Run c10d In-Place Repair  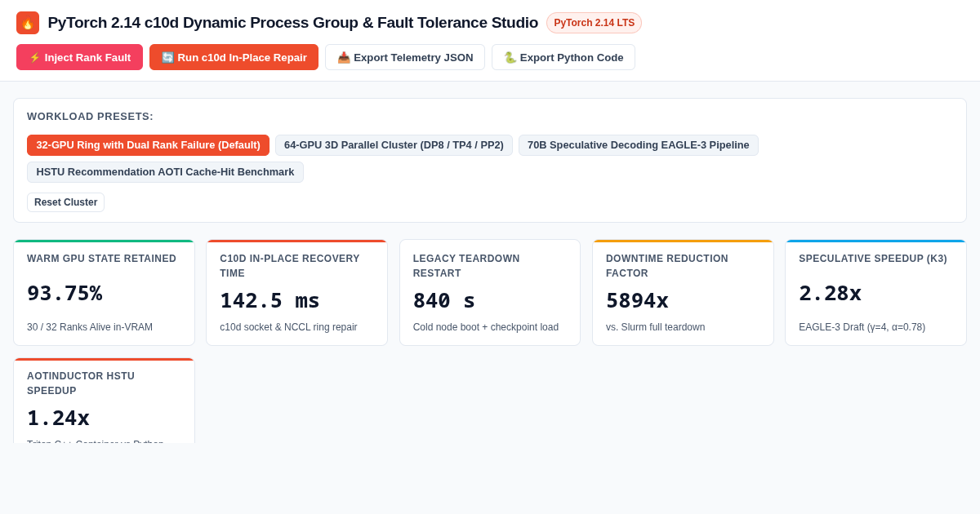click(234, 57)
